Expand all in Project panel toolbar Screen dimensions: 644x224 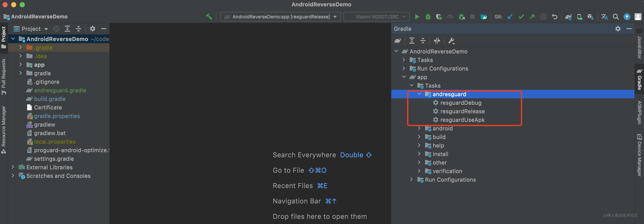(x=67, y=29)
